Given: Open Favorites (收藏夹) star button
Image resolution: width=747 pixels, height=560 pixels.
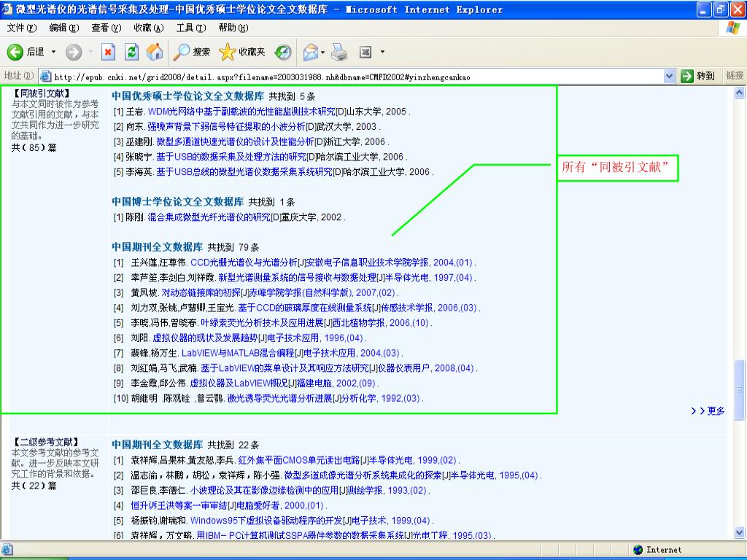Looking at the screenshot, I should pos(242,52).
